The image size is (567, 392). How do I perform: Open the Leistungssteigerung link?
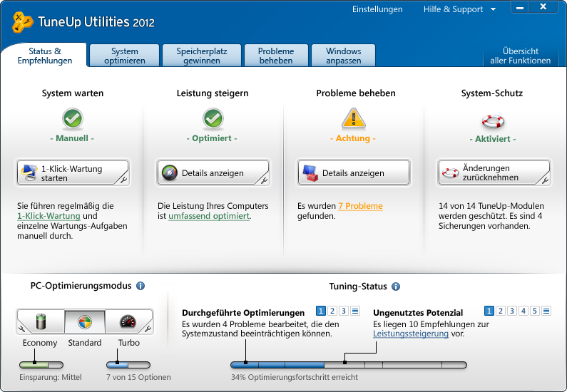[410, 334]
